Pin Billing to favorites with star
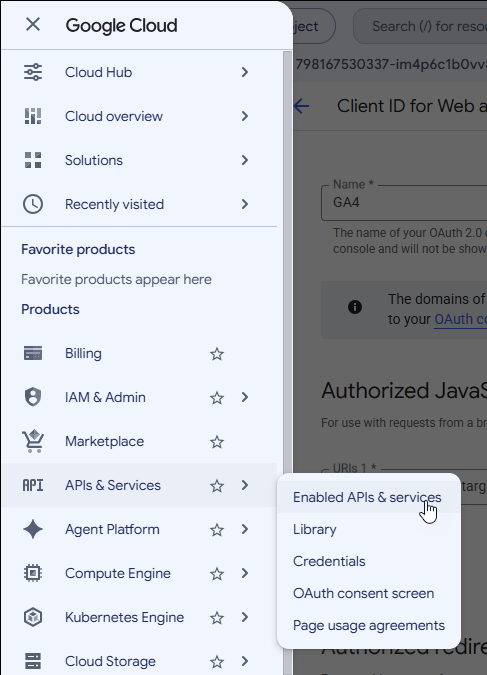Viewport: 487px width, 675px height. 217,354
